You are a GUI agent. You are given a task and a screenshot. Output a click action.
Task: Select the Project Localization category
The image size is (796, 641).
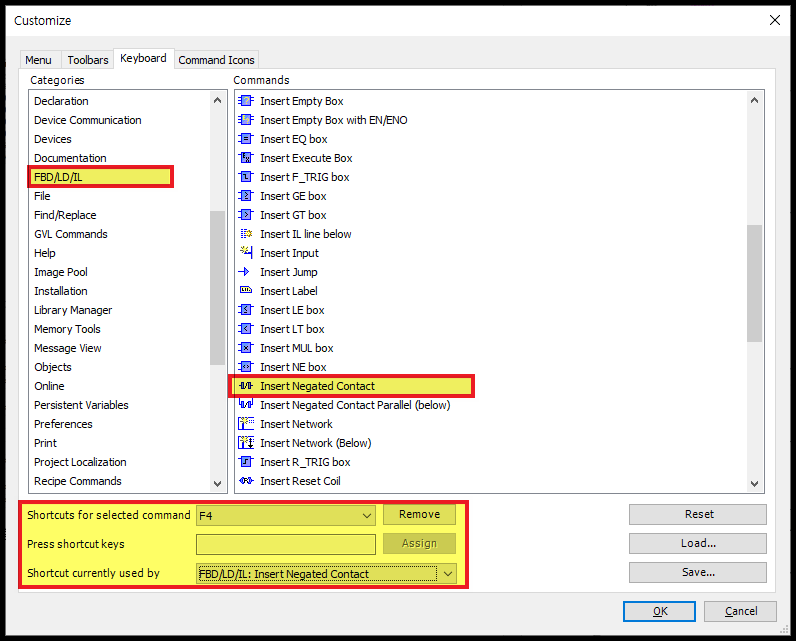[80, 462]
